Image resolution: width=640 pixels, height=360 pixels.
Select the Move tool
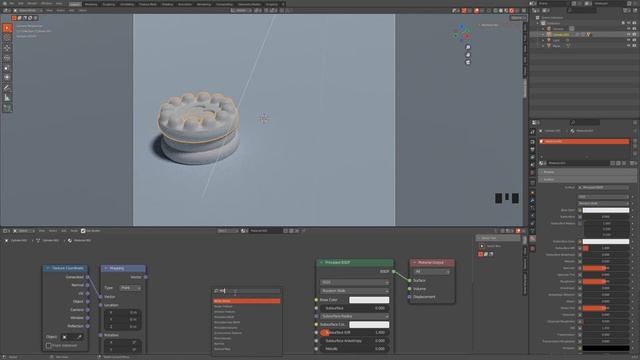(x=7, y=48)
